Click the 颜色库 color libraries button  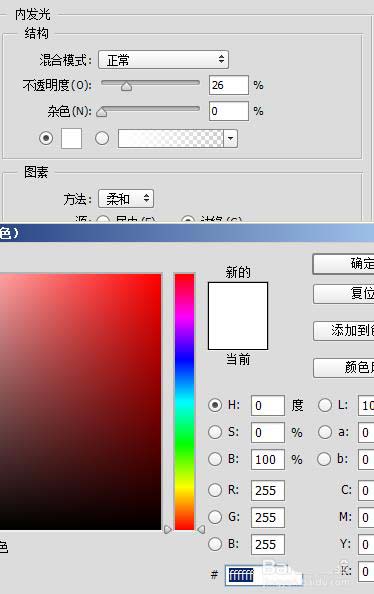click(343, 367)
